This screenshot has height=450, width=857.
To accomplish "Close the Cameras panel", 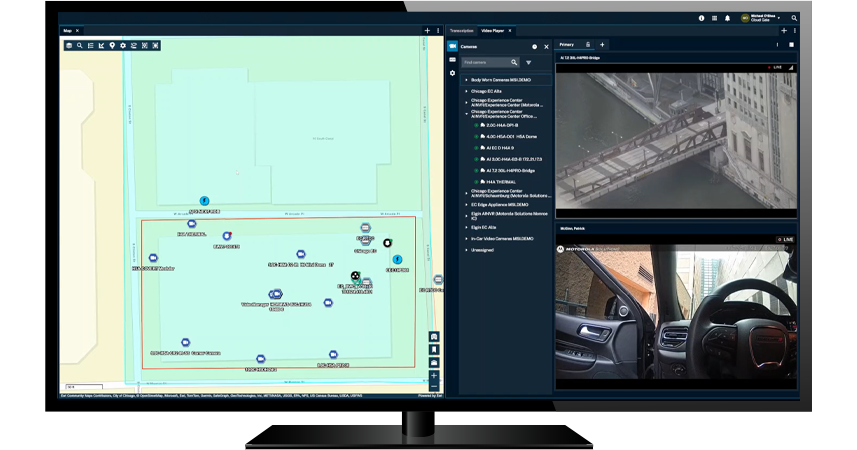I will click(x=546, y=47).
